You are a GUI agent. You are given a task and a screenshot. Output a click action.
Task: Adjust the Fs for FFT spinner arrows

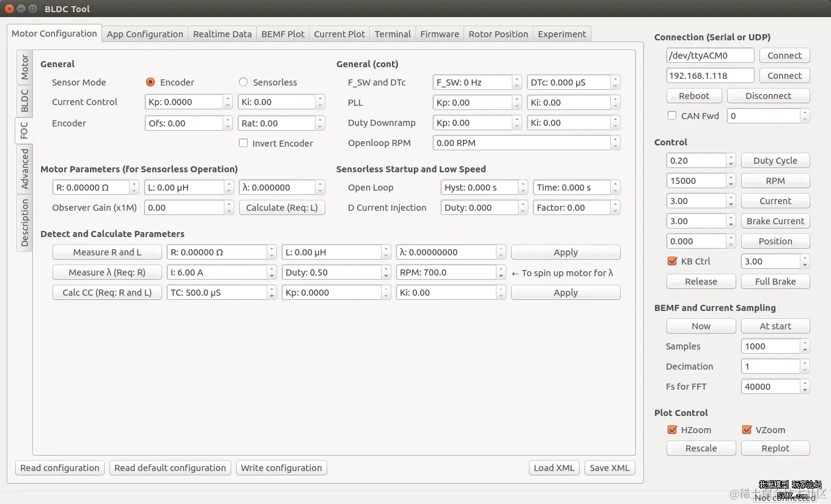805,387
